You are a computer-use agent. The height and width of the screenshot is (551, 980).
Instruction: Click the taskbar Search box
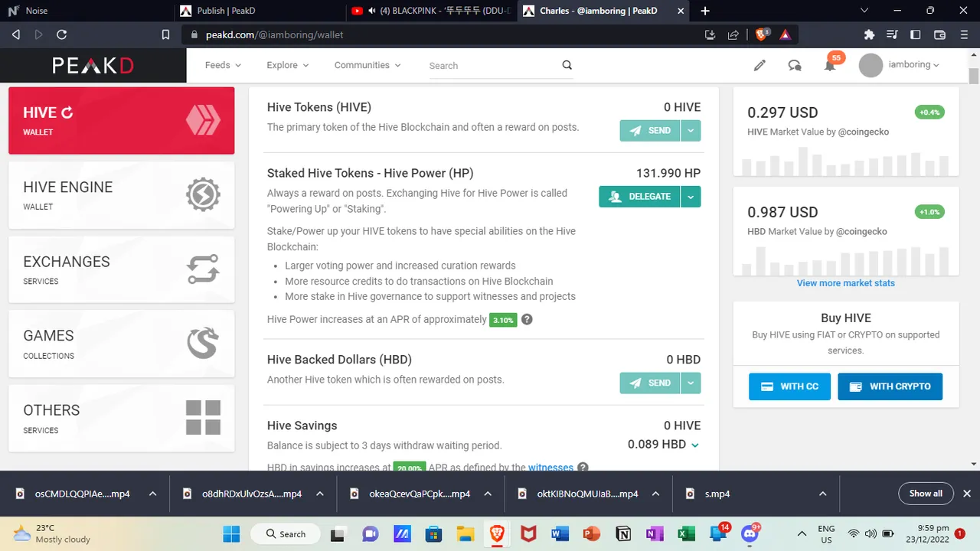(286, 533)
